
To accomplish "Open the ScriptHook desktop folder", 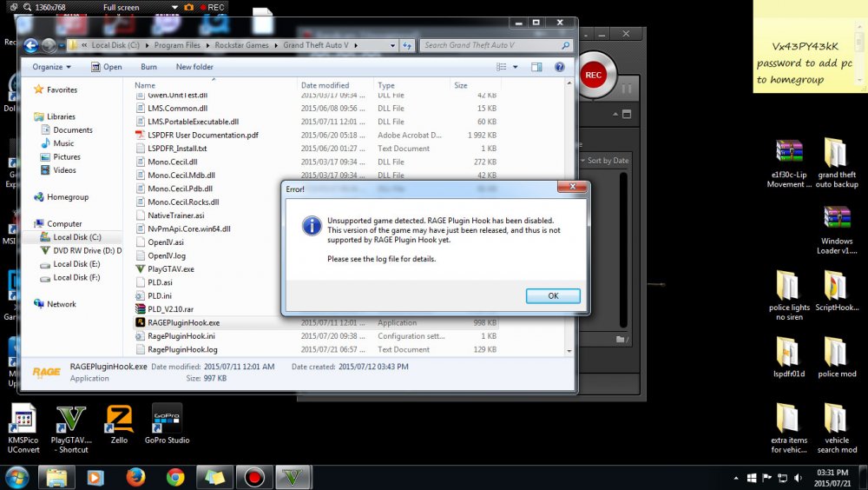I will point(837,292).
